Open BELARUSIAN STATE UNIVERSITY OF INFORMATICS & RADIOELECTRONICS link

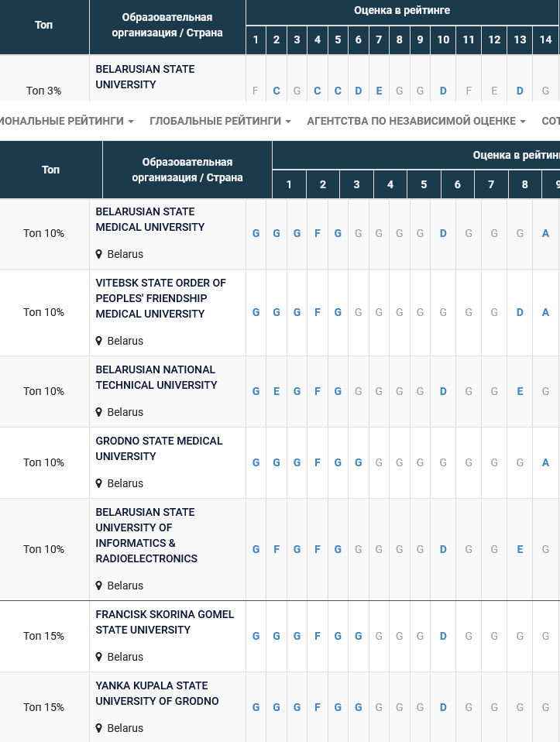tap(146, 535)
